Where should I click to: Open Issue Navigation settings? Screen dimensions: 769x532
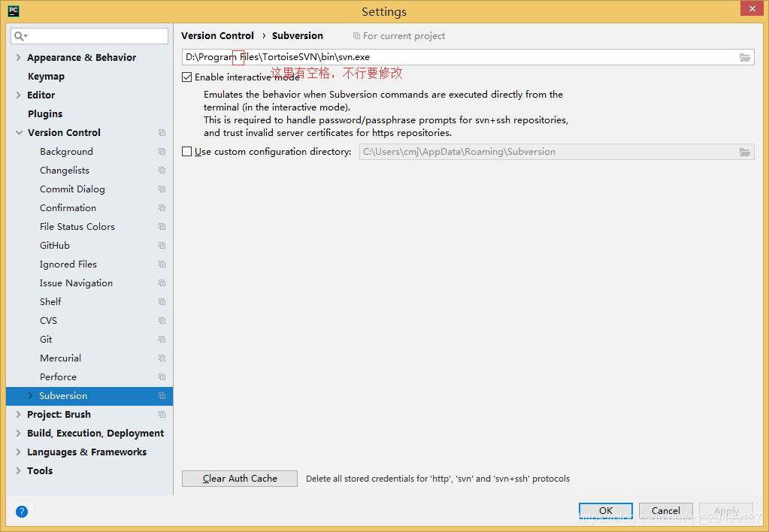pos(76,283)
